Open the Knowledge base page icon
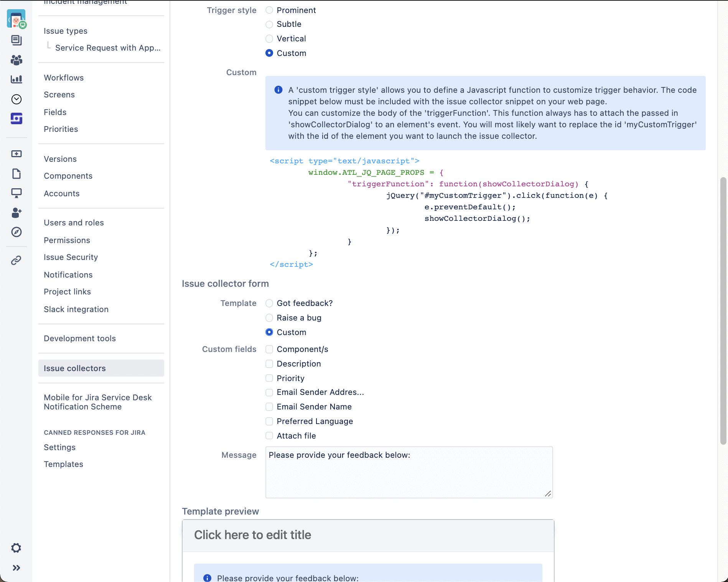 tap(16, 174)
